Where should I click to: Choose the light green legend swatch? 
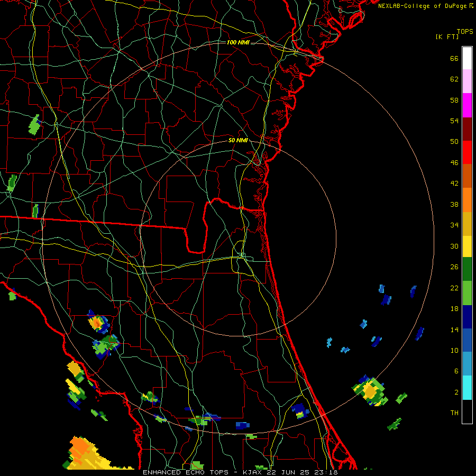point(467,293)
